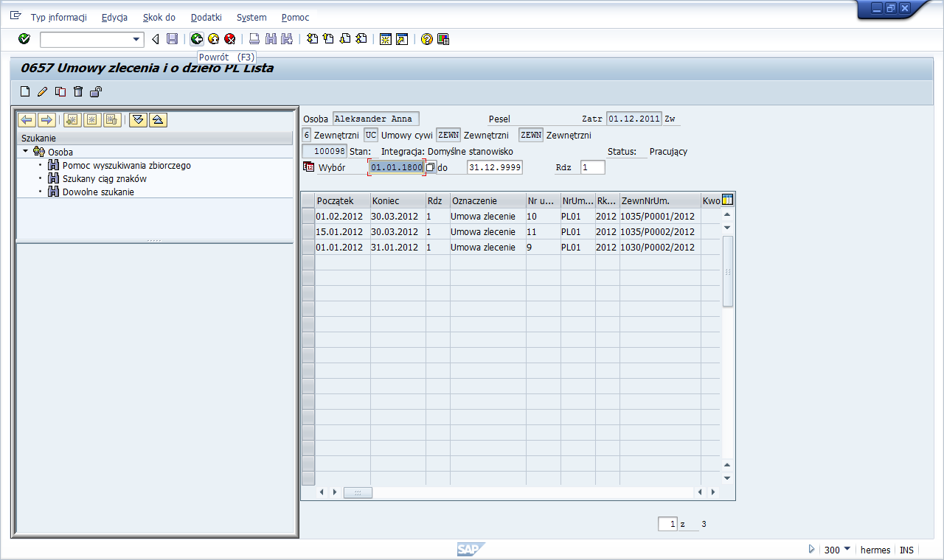Go to previous page icon
Screen dimensions: 944x560
click(328, 39)
